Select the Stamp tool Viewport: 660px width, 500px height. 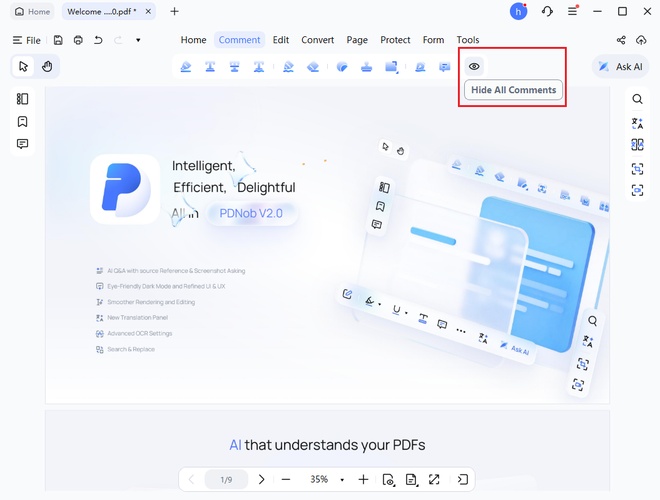point(367,66)
